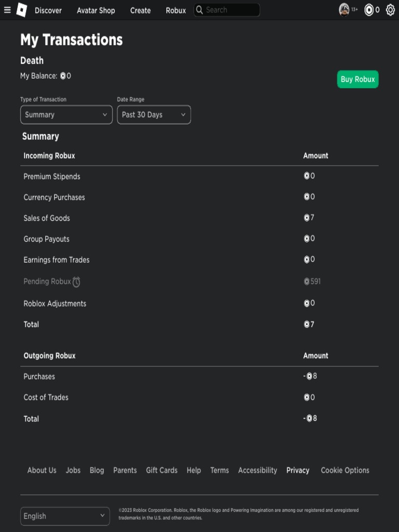
Task: Open the settings gear icon
Action: tap(390, 10)
